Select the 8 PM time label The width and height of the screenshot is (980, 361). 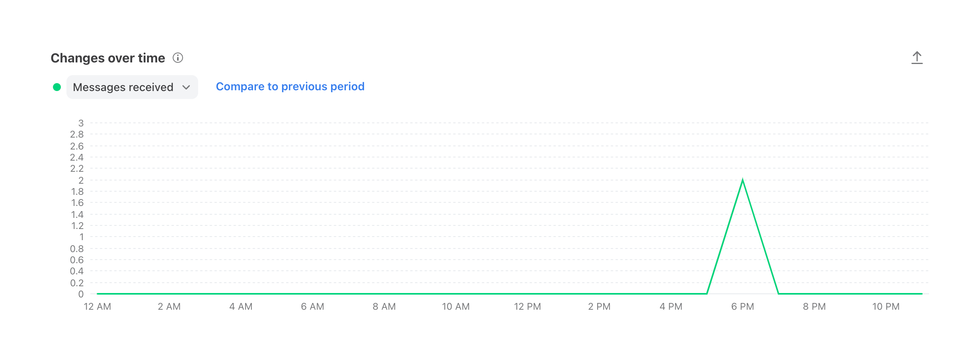[814, 307]
